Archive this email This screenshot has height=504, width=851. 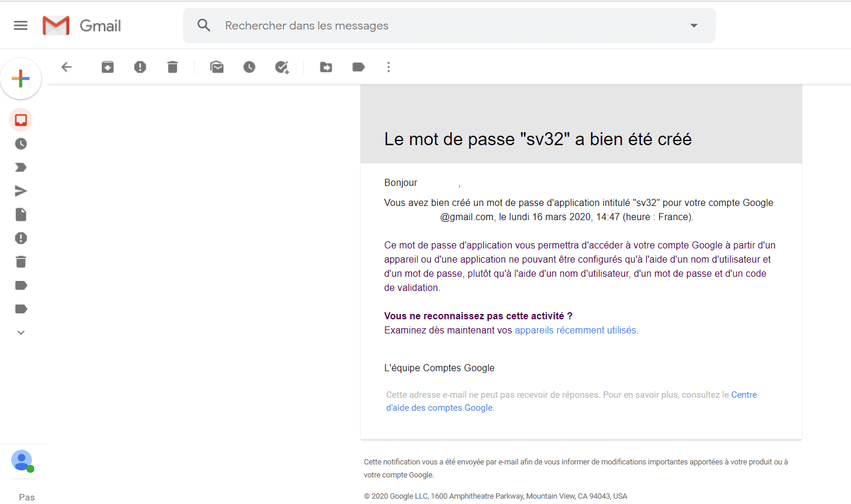pyautogui.click(x=107, y=67)
